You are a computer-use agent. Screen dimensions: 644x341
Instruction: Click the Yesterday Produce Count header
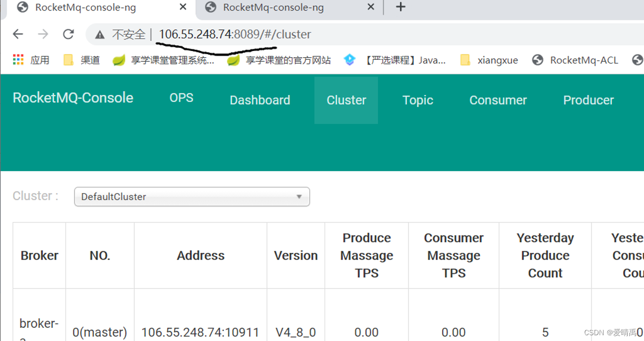coord(545,255)
